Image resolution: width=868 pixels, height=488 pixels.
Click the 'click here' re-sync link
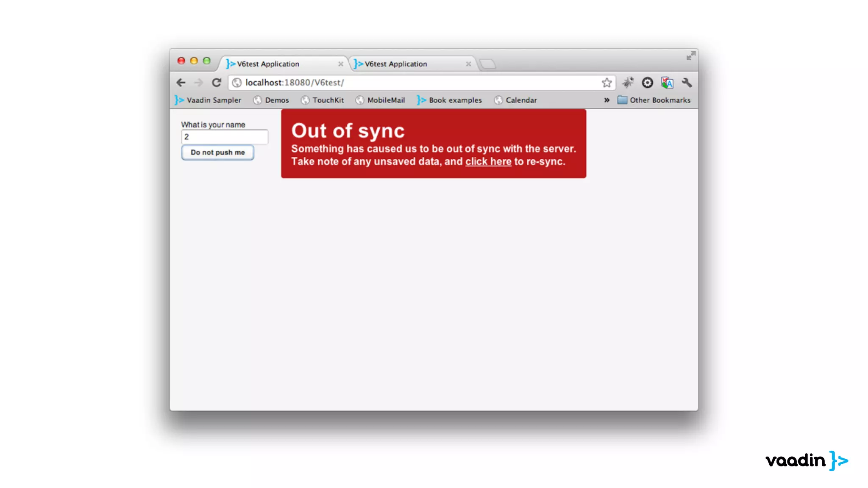(x=488, y=162)
